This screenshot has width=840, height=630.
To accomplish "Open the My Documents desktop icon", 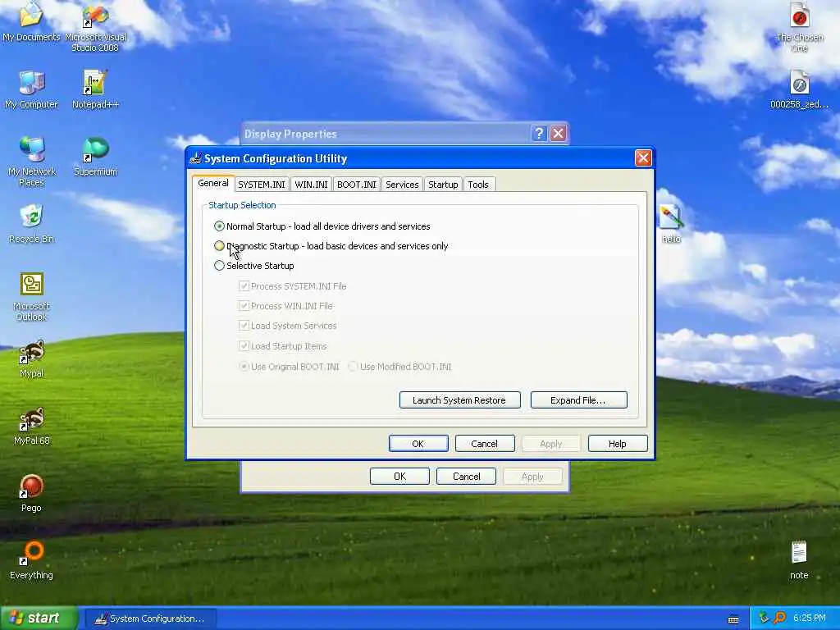I will tap(31, 21).
